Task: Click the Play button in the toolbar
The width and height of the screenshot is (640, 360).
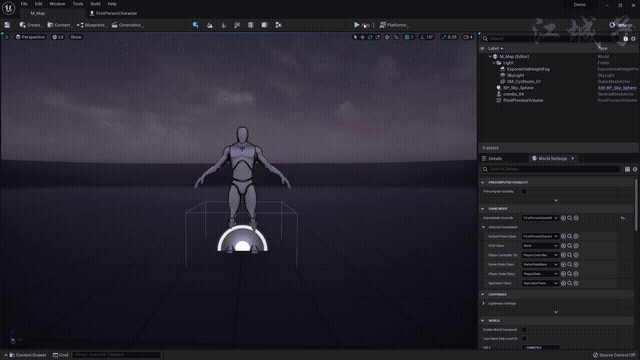Action: point(357,25)
